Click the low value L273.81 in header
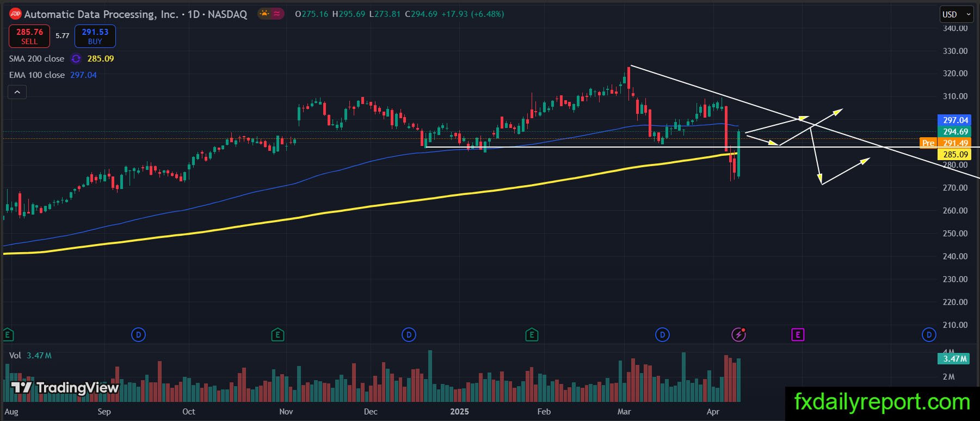 (x=385, y=14)
